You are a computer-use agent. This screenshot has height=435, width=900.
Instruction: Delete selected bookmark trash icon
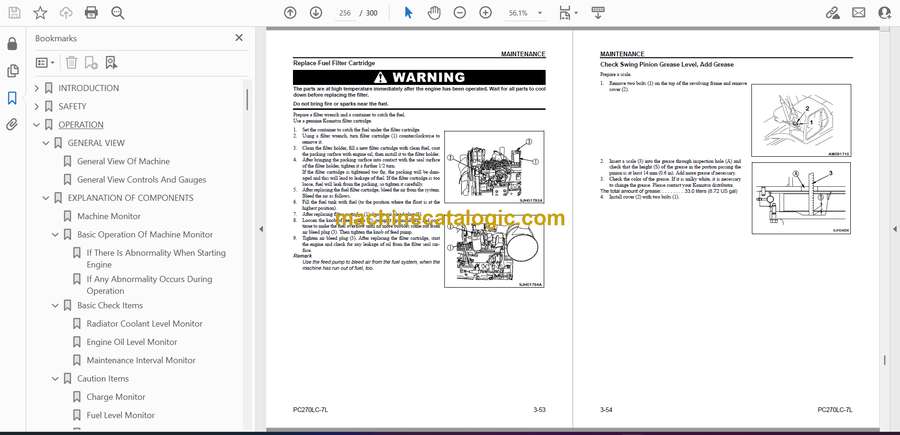[x=71, y=63]
